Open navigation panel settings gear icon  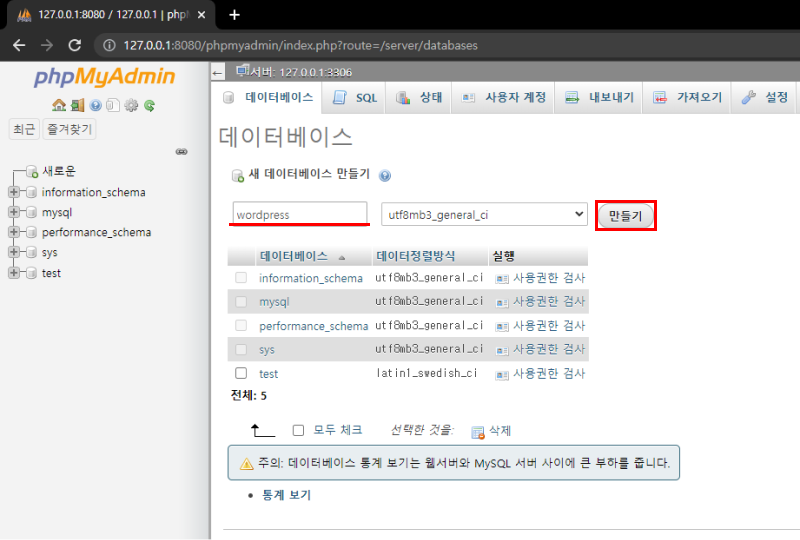pos(131,105)
